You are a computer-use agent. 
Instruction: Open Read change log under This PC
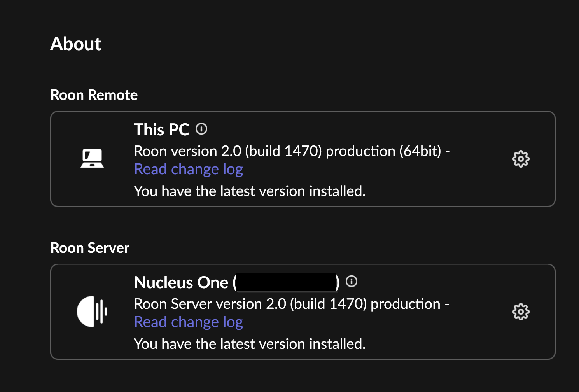point(189,170)
